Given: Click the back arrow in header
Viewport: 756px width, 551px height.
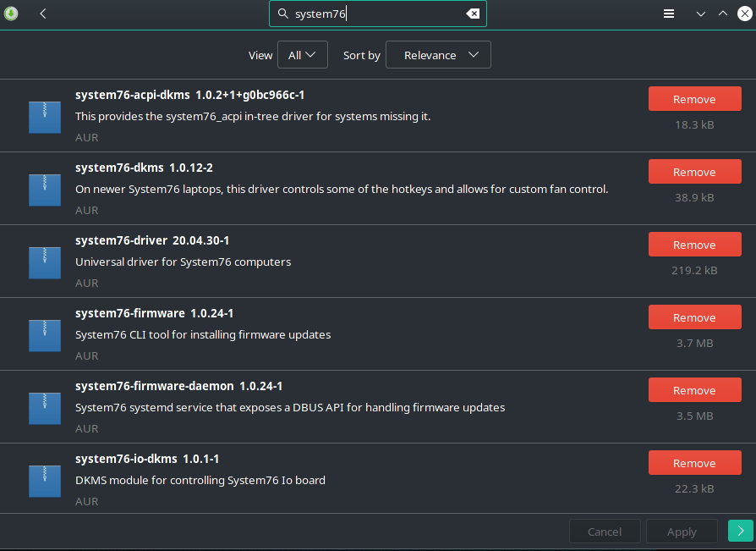Looking at the screenshot, I should coord(42,14).
